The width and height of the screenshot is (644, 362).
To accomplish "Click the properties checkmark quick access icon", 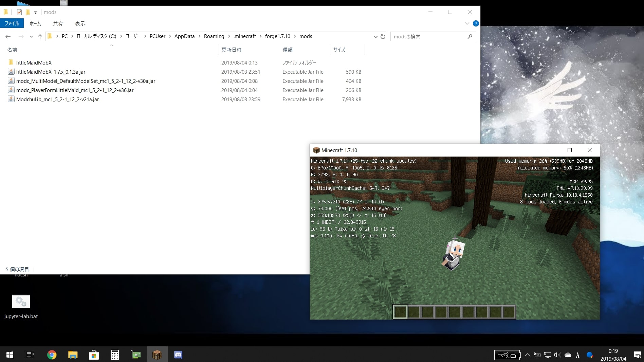I will 19,12.
